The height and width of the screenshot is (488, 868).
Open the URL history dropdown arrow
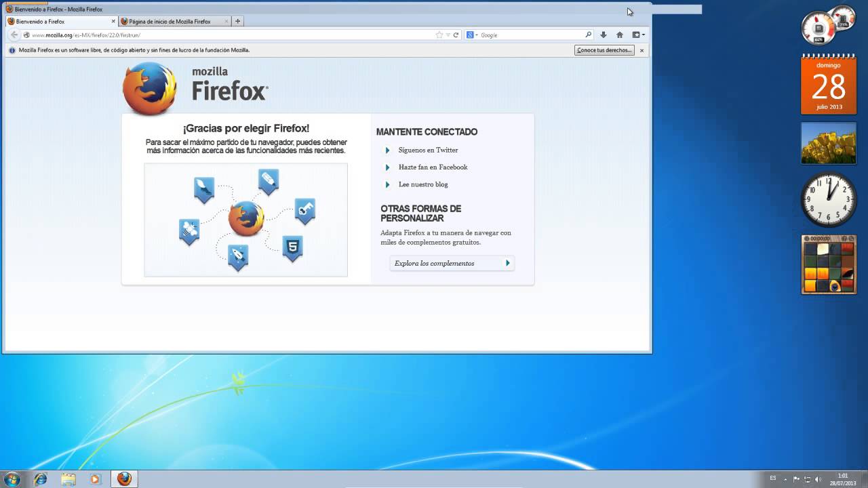pyautogui.click(x=448, y=35)
